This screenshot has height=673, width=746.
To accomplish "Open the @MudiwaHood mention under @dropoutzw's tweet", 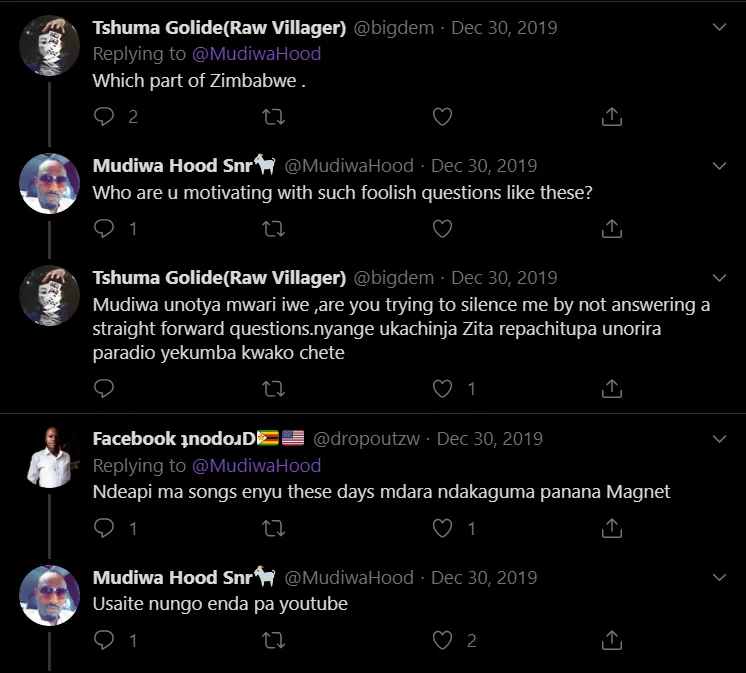I will pos(256,465).
